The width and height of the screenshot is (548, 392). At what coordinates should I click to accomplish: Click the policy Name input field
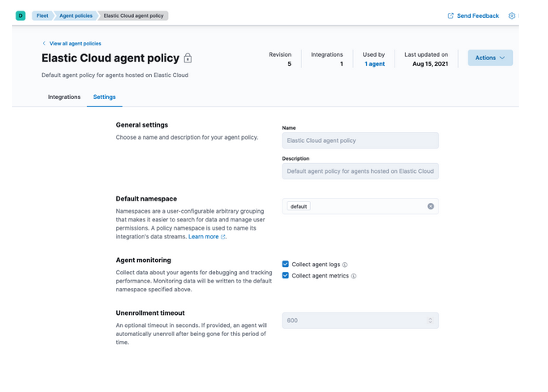point(360,140)
